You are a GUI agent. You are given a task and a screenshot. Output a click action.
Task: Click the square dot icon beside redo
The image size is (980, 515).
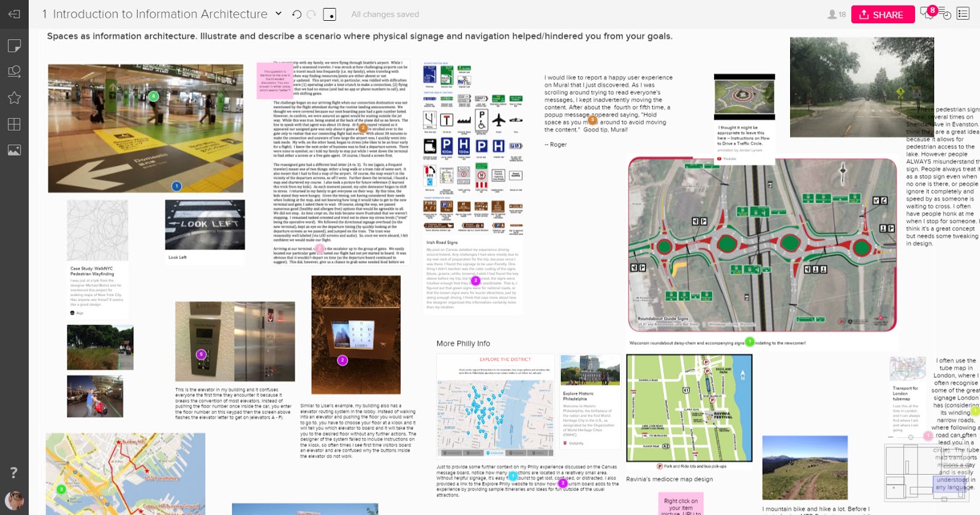(330, 14)
